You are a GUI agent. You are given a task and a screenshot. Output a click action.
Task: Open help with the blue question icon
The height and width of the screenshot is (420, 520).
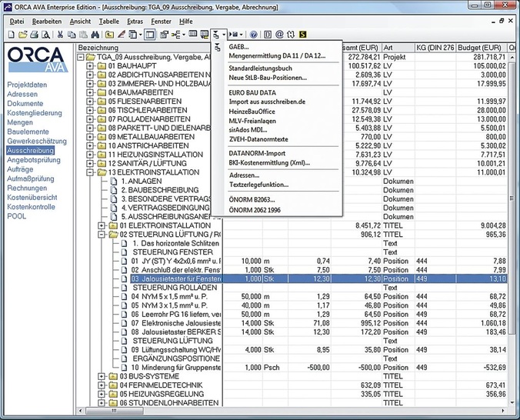tap(254, 35)
